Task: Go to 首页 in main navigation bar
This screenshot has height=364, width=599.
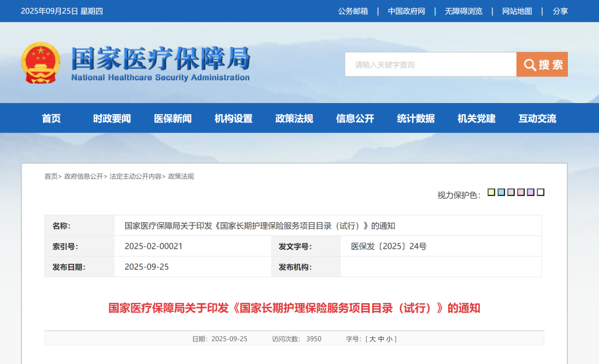Action: click(x=51, y=119)
